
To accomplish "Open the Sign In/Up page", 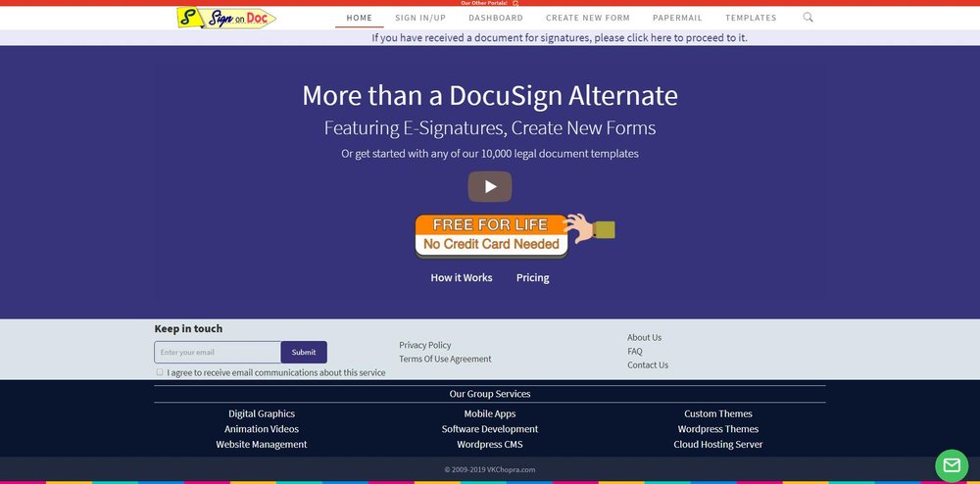I will 420,18.
